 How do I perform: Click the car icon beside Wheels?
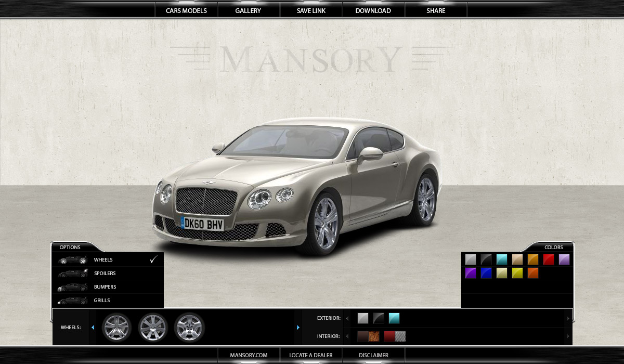pyautogui.click(x=72, y=259)
